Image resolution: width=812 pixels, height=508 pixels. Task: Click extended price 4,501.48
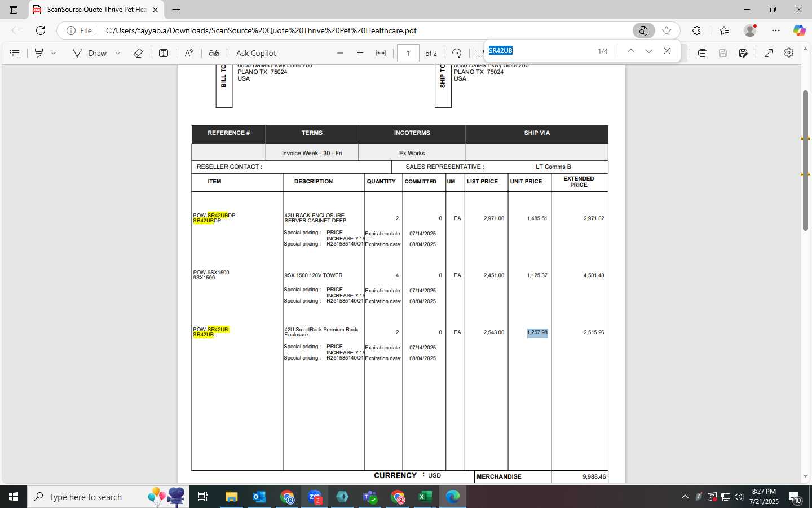(594, 275)
